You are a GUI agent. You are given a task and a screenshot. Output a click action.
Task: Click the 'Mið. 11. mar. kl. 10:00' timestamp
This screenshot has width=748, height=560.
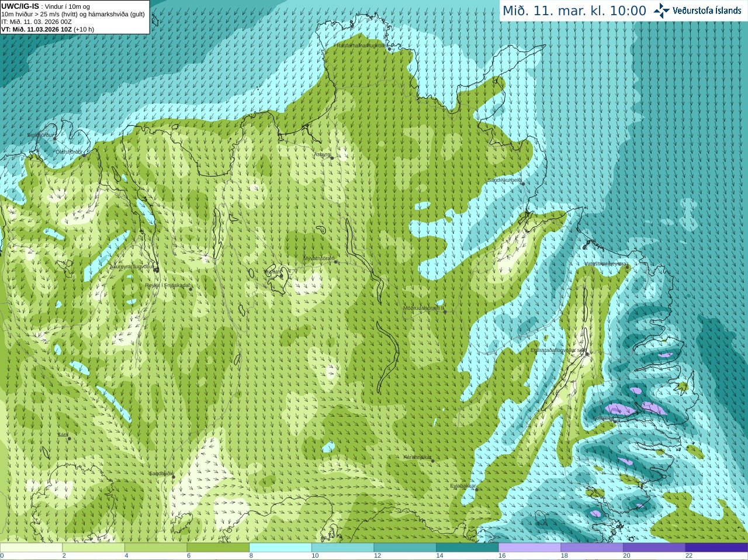pos(574,11)
